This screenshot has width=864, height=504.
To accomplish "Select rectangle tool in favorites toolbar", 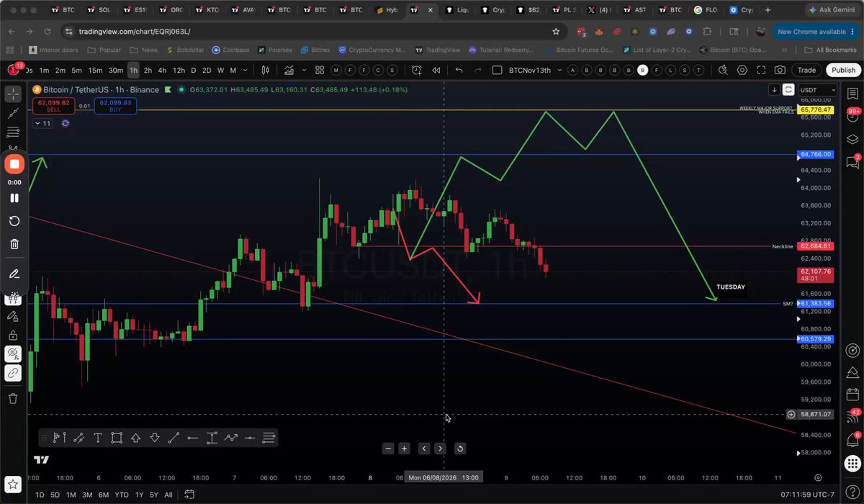I will point(117,437).
